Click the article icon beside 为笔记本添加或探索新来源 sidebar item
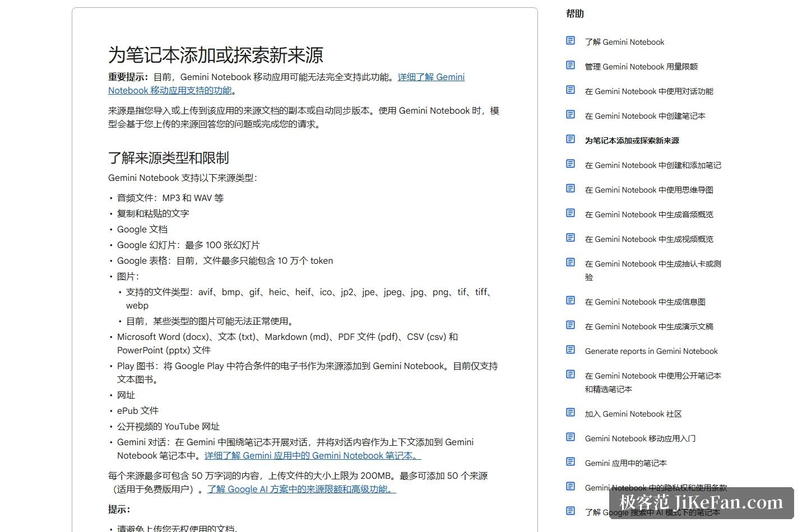 coord(571,139)
